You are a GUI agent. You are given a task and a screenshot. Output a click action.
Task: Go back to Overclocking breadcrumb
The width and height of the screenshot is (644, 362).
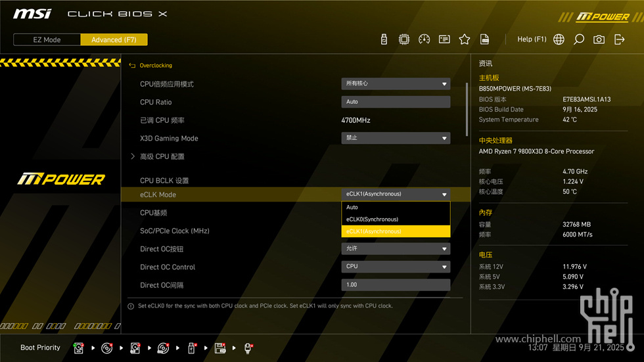tap(156, 65)
